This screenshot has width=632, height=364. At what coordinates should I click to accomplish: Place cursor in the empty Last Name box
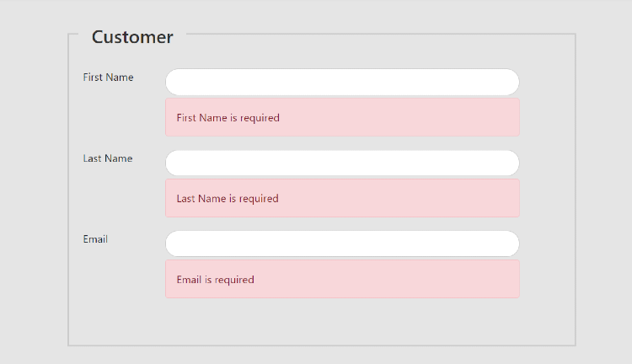point(342,163)
